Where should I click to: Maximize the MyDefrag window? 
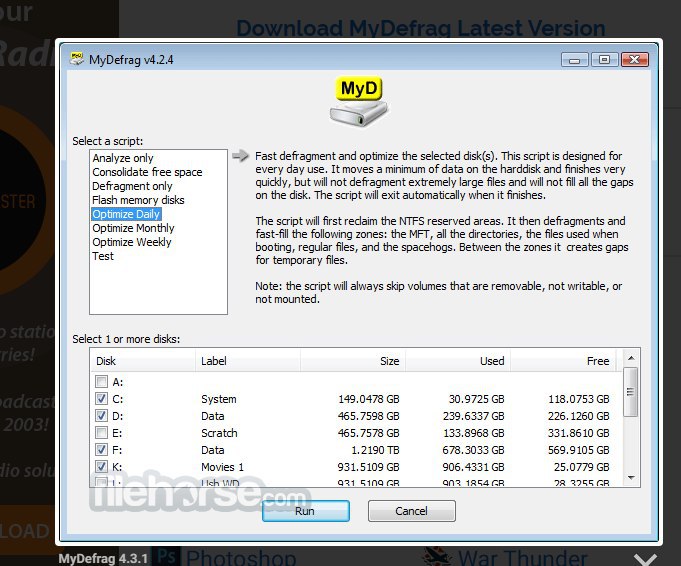click(604, 60)
